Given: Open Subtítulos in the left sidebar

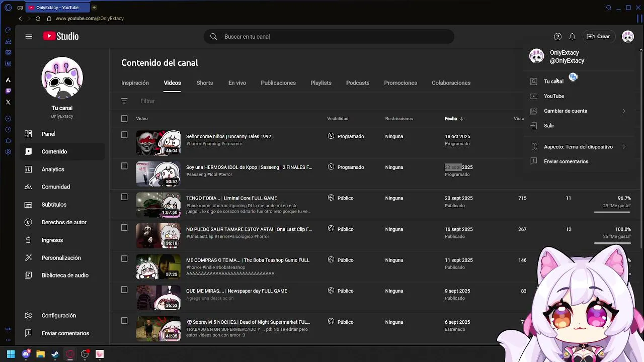Looking at the screenshot, I should point(62,205).
